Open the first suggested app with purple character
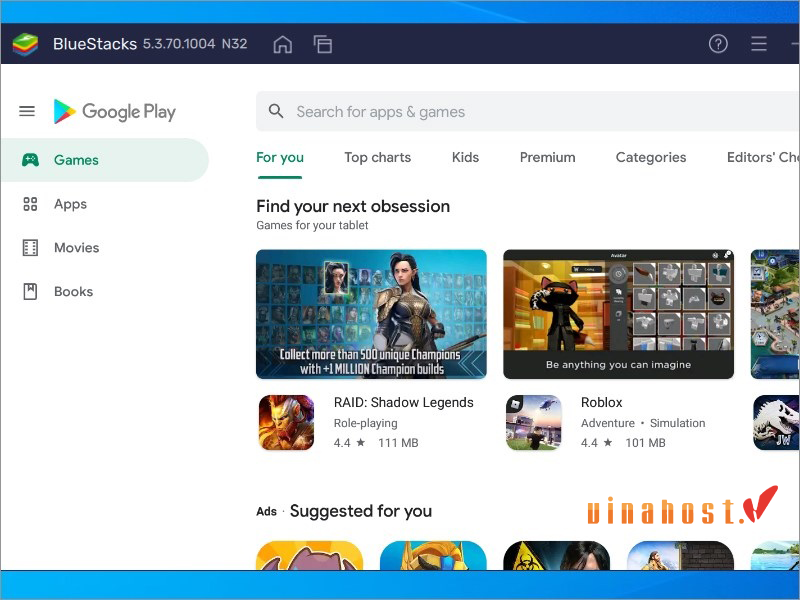The image size is (800, 600). pos(309,555)
